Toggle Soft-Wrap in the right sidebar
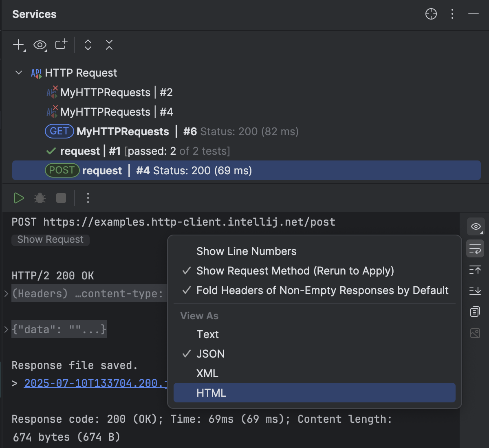Image resolution: width=489 pixels, height=448 pixels. pos(475,248)
